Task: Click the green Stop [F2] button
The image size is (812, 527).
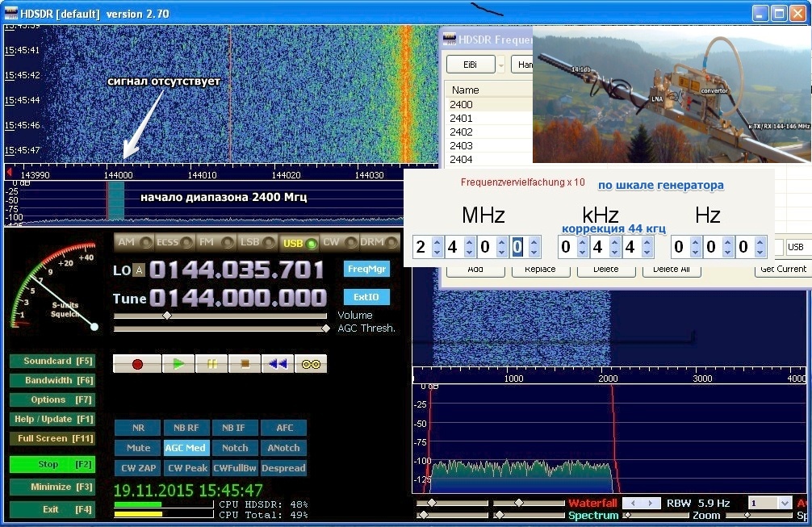Action: coord(52,464)
